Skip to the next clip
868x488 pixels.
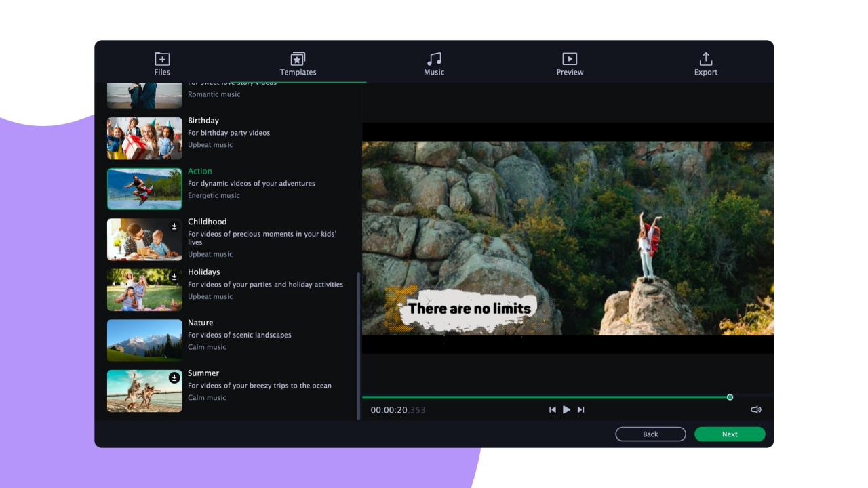point(581,409)
